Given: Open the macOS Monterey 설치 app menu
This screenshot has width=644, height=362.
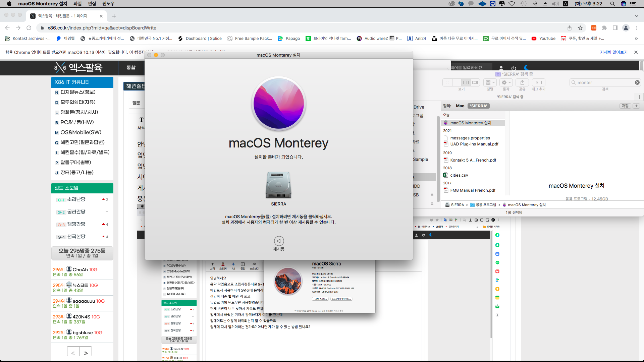Looking at the screenshot, I should tap(43, 4).
